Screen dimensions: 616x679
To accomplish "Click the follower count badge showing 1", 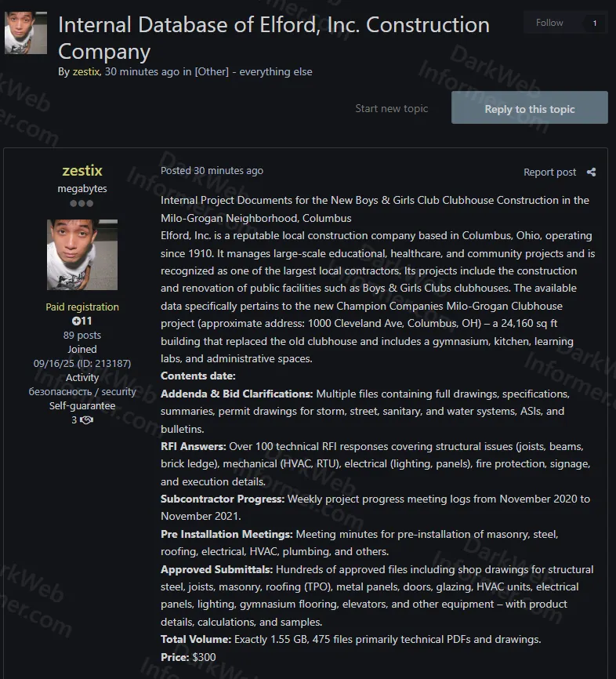I will click(594, 24).
